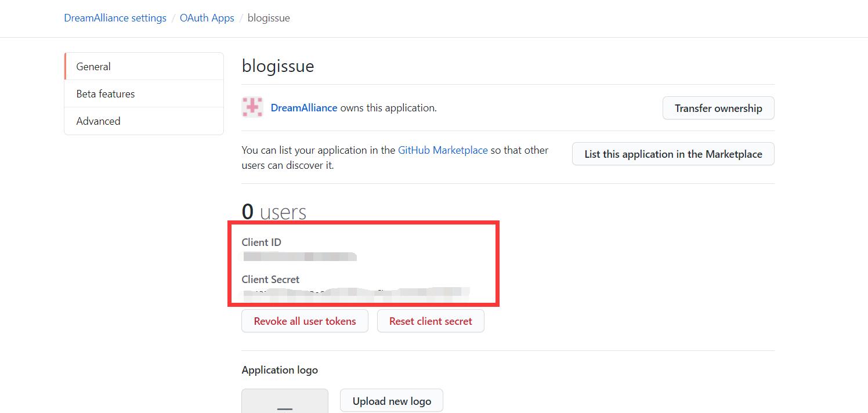868x413 pixels.
Task: Open the Advanced settings section
Action: pyautogui.click(x=98, y=121)
